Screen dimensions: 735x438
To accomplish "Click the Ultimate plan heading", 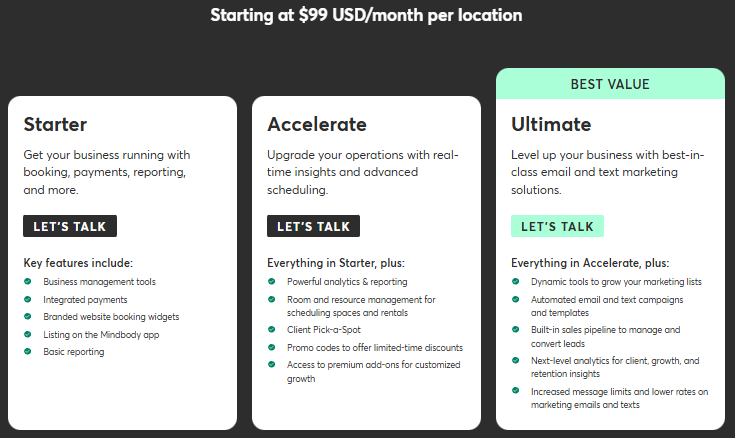I will point(551,125).
